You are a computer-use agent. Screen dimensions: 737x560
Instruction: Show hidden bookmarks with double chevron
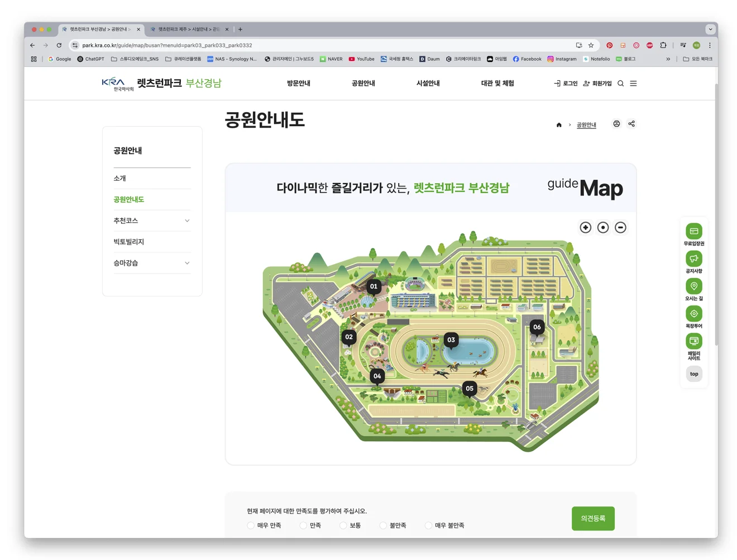(x=668, y=59)
